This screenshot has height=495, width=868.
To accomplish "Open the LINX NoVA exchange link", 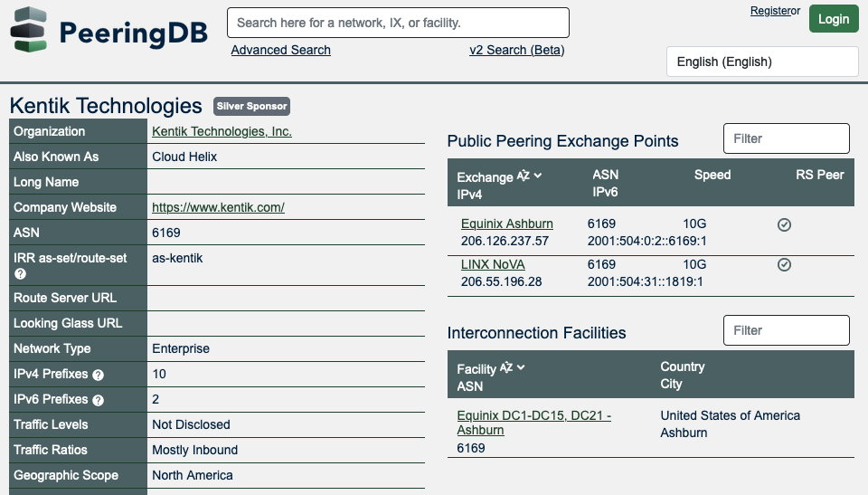I will (493, 264).
